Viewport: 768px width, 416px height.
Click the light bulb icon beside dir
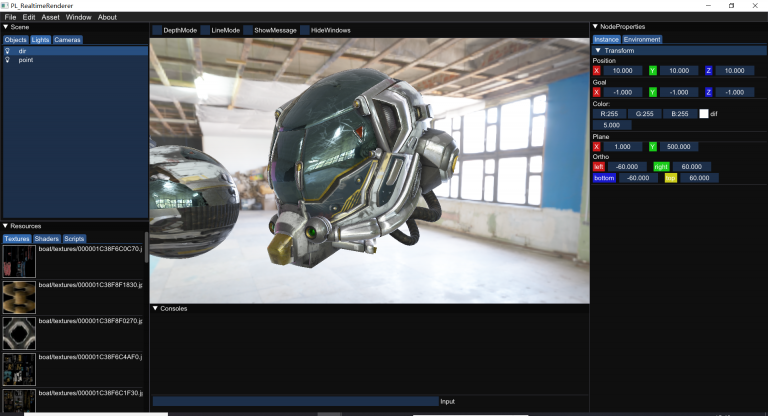(7, 50)
